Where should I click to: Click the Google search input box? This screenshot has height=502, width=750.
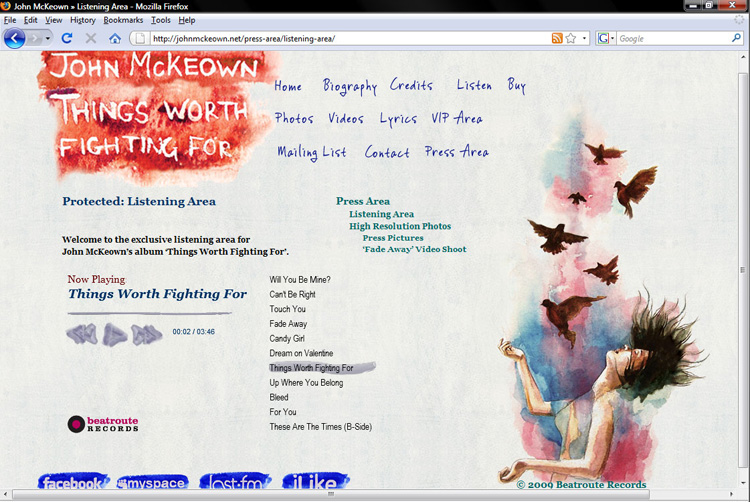coord(673,39)
